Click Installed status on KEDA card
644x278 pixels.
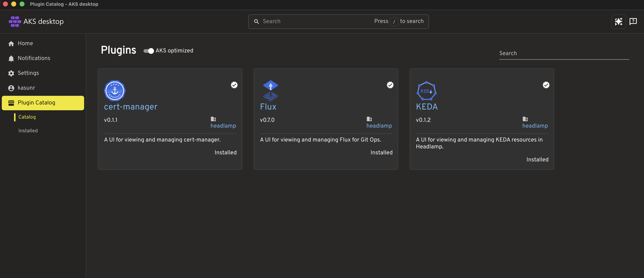pos(538,160)
